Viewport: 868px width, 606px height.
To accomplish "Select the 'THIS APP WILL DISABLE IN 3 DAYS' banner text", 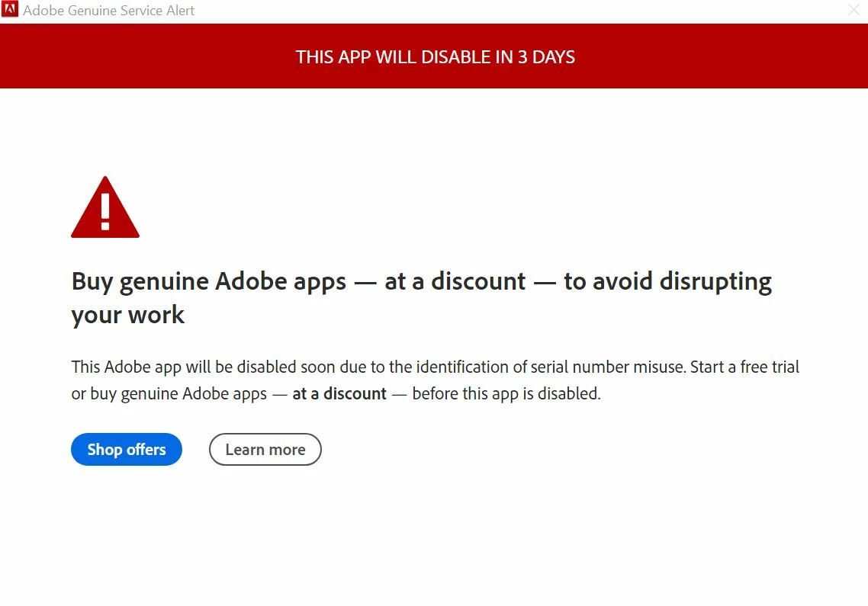I will point(435,57).
